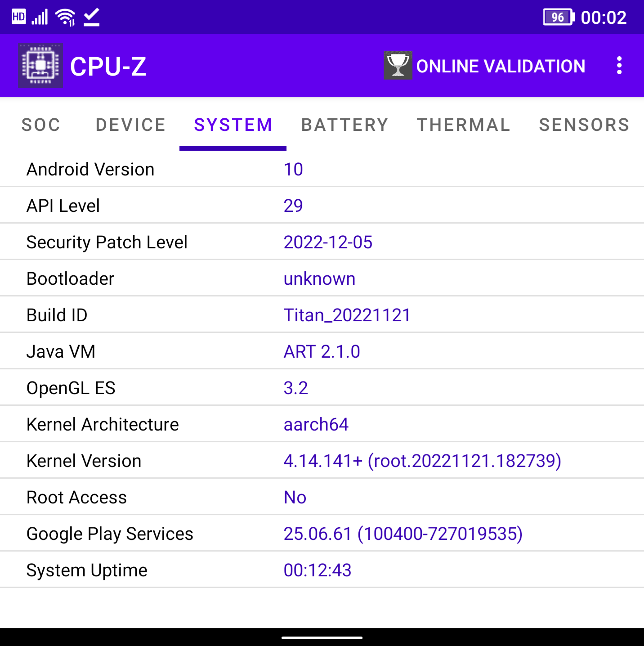Tap the cellular signal strength icon

click(40, 17)
